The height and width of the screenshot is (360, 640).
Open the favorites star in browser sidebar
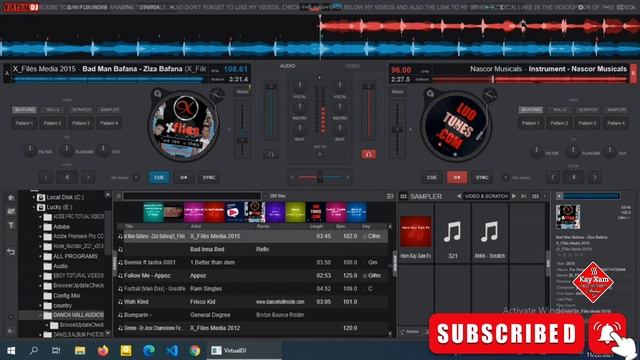click(x=11, y=198)
